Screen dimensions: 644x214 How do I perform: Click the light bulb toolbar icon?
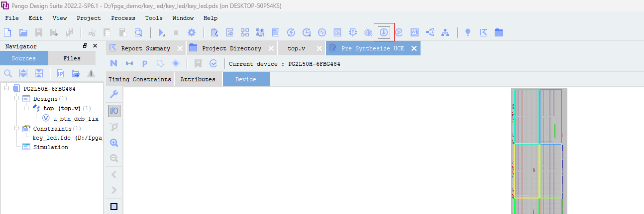click(x=468, y=32)
